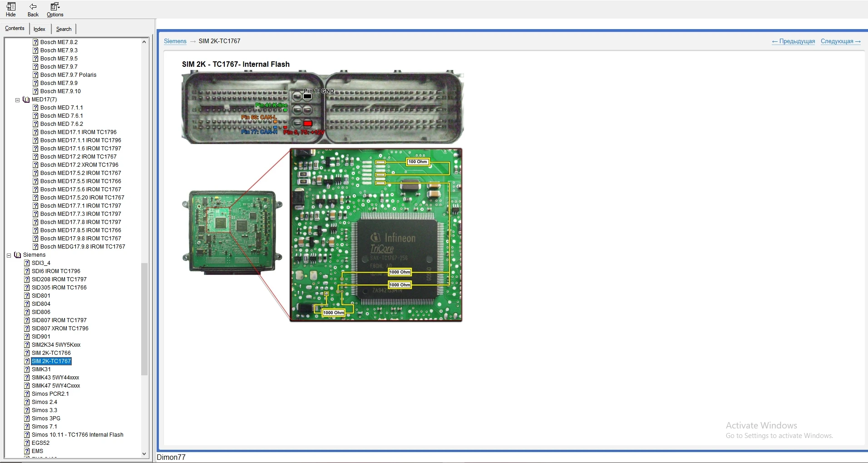
Task: Go to the Следующая next page link
Action: pyautogui.click(x=840, y=41)
